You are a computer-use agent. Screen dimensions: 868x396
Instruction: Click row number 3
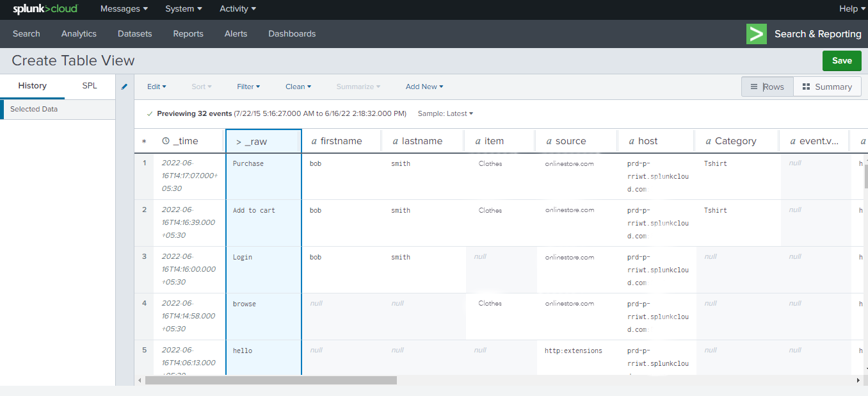pos(144,256)
